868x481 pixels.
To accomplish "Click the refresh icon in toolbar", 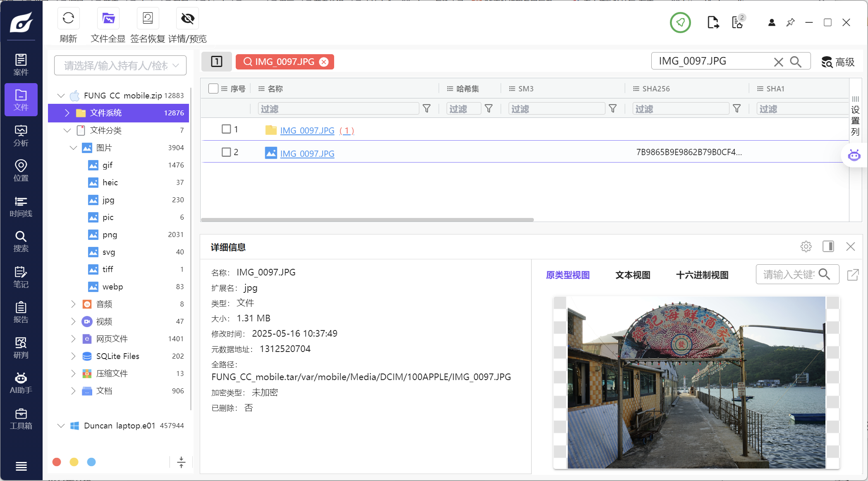I will click(68, 19).
